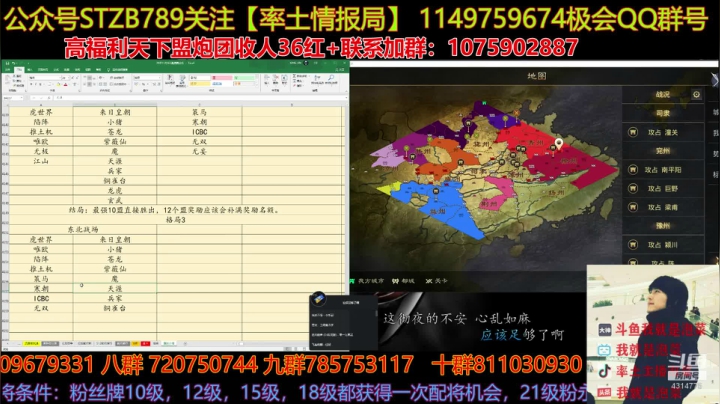Expand the formula bar with right arrow
Viewport: 720px width, 404px height.
coord(347,98)
